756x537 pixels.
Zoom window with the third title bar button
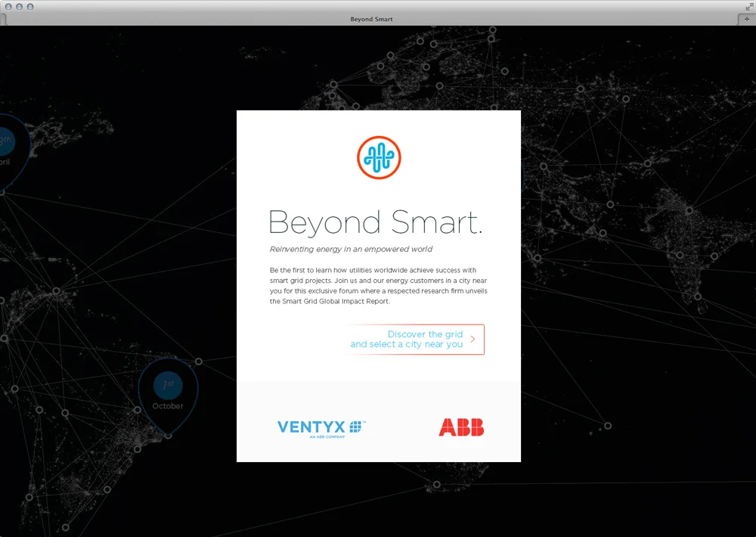tap(30, 7)
